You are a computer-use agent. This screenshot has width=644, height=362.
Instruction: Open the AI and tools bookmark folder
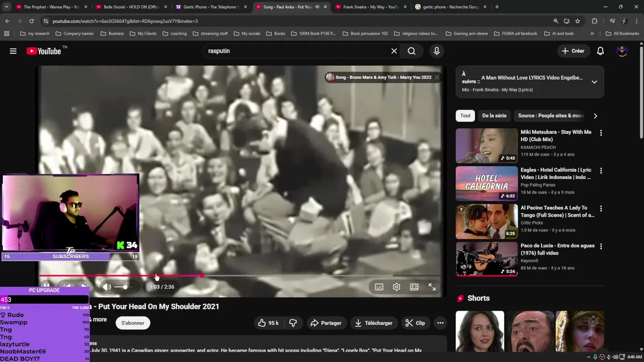tap(559, 34)
